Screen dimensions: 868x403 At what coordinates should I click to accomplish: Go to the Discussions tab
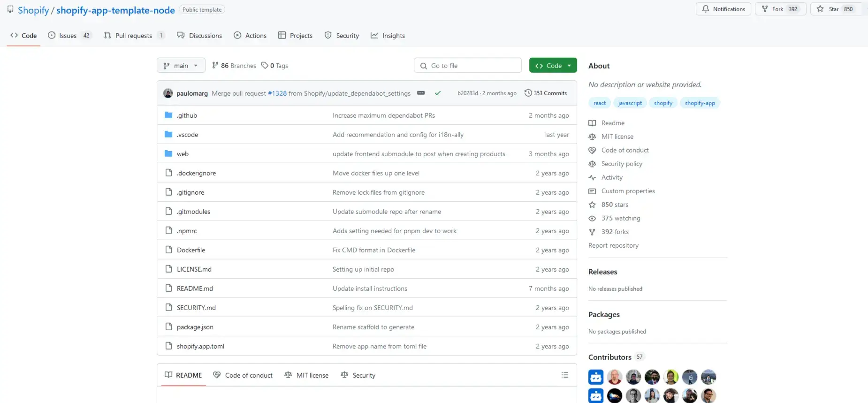[199, 35]
